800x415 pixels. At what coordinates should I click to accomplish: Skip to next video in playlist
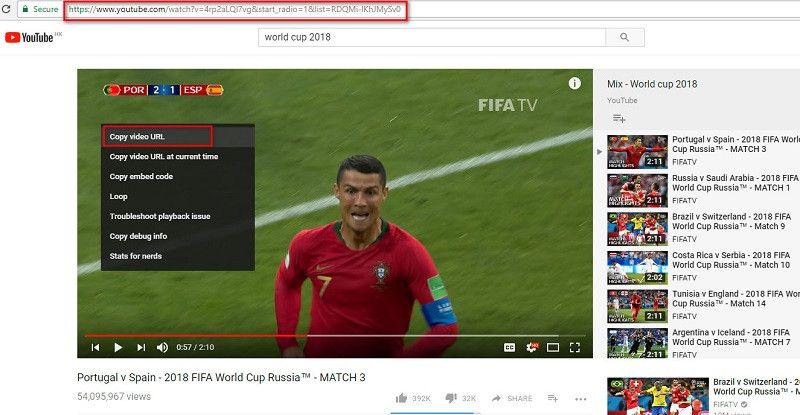click(141, 348)
